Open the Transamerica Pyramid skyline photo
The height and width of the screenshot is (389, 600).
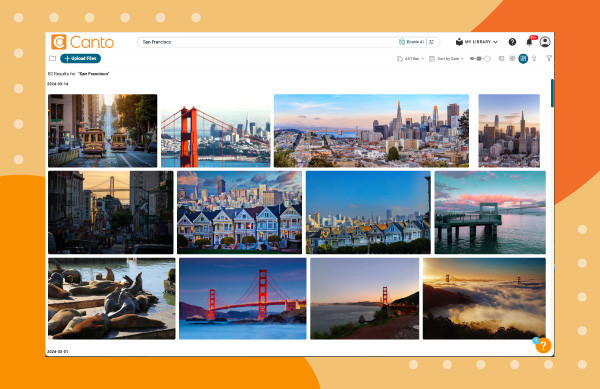(509, 130)
